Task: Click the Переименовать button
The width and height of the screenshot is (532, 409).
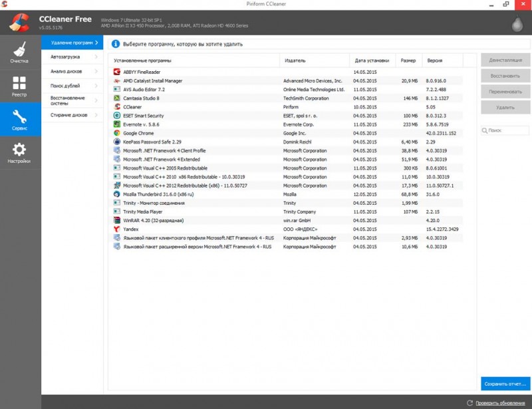Action: pyautogui.click(x=505, y=92)
